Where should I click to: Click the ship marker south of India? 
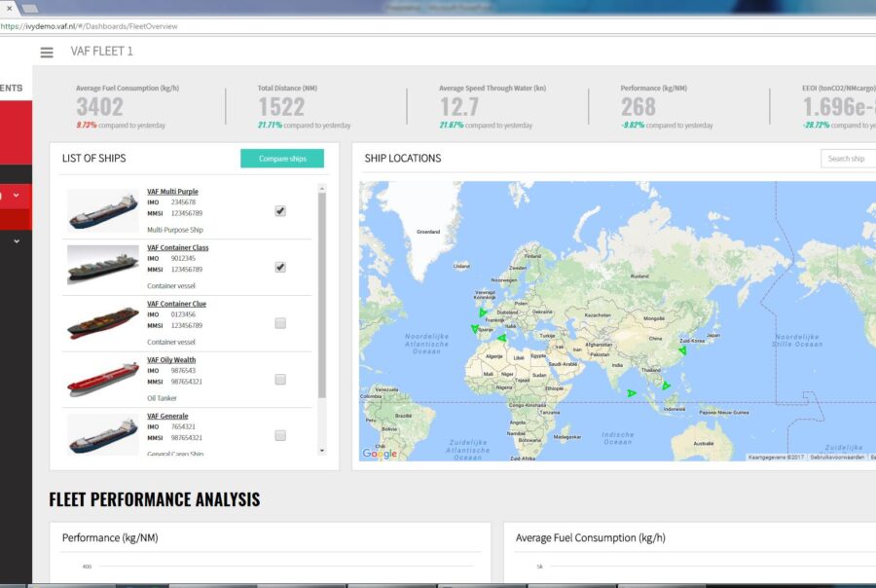click(632, 393)
